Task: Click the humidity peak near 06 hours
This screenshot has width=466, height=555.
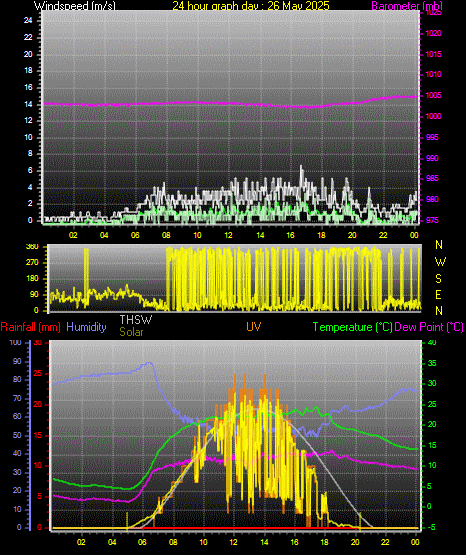Action: [150, 363]
